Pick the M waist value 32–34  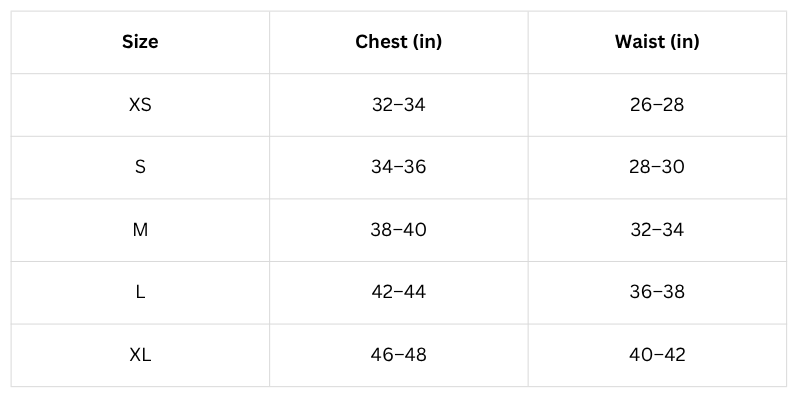click(x=657, y=230)
